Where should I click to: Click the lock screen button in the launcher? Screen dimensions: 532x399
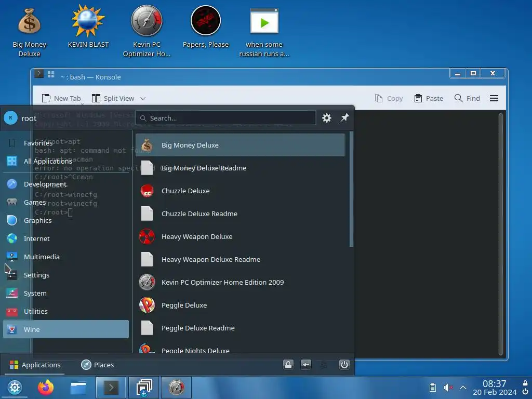coord(288,365)
